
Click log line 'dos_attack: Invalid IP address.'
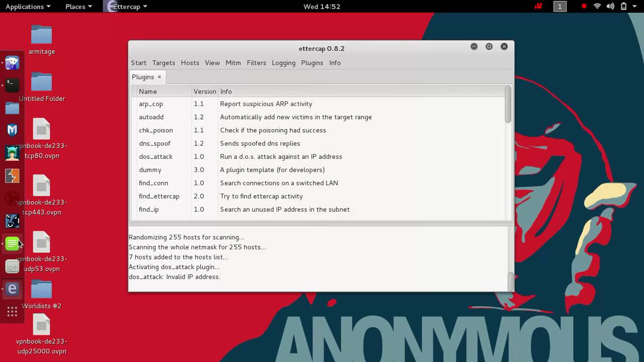click(x=175, y=277)
